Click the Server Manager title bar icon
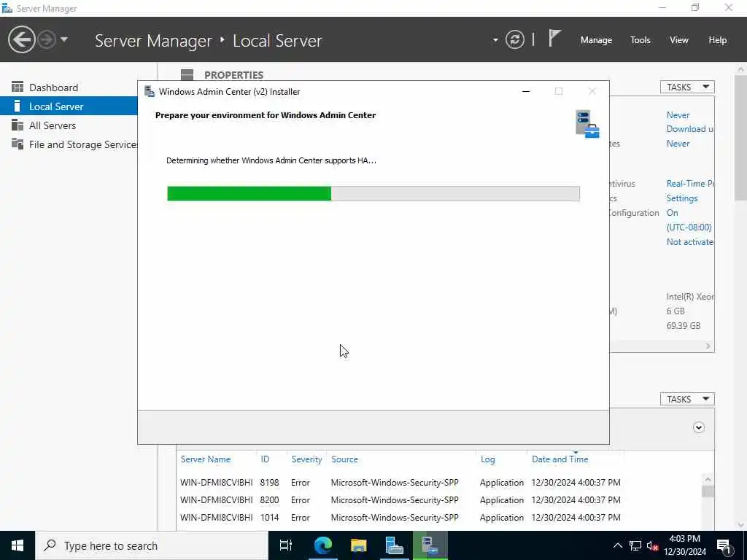Screen dimensions: 747x560 pyautogui.click(x=7, y=8)
